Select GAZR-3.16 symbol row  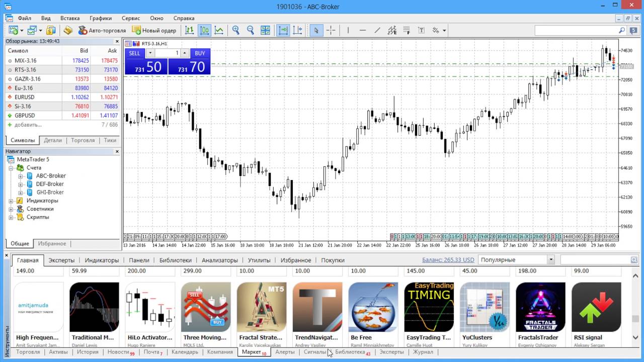[63, 79]
